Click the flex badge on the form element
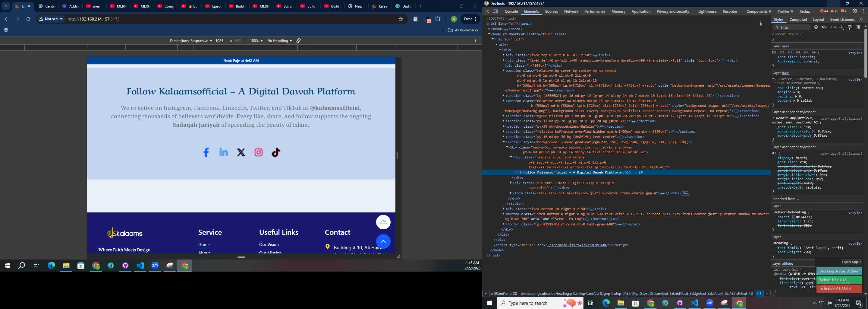The image size is (868, 309). pyautogui.click(x=685, y=194)
